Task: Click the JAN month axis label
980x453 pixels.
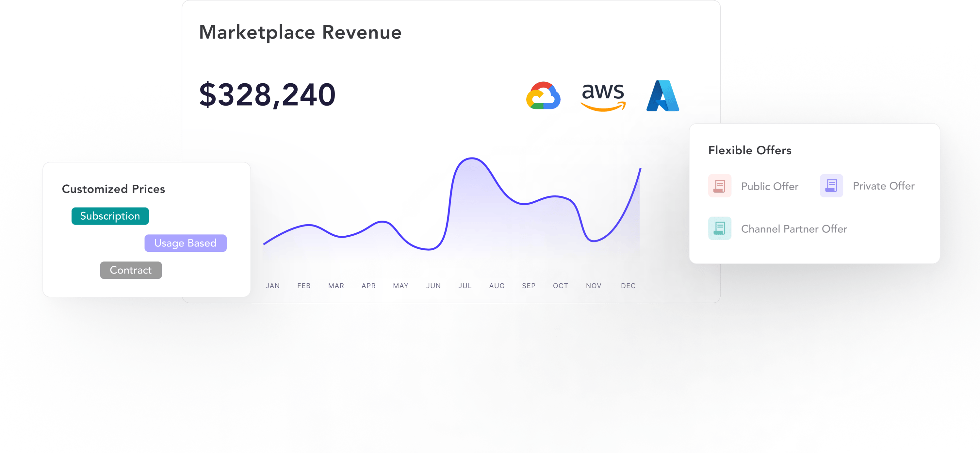Action: (x=272, y=286)
